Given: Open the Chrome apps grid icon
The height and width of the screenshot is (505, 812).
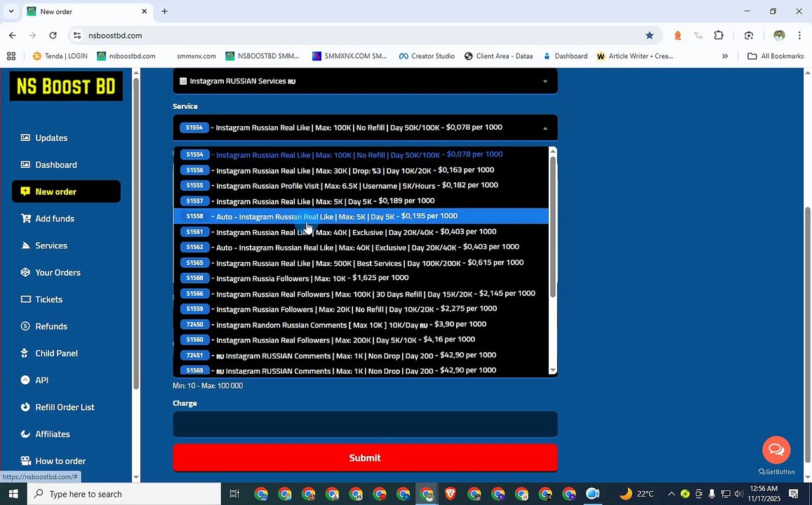Looking at the screenshot, I should tap(11, 56).
